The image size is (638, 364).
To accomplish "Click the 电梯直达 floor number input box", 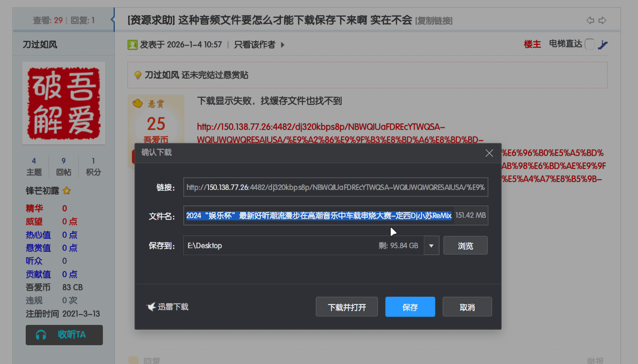I will coord(589,44).
